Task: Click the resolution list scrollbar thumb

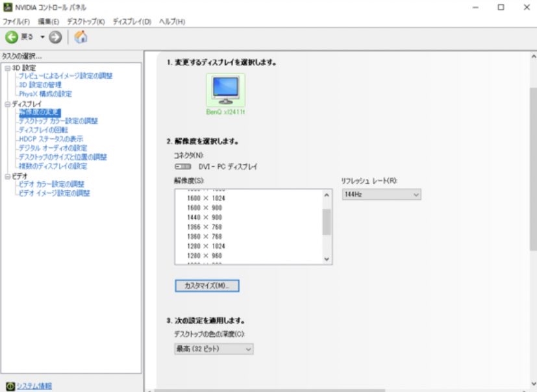Action: [x=327, y=222]
